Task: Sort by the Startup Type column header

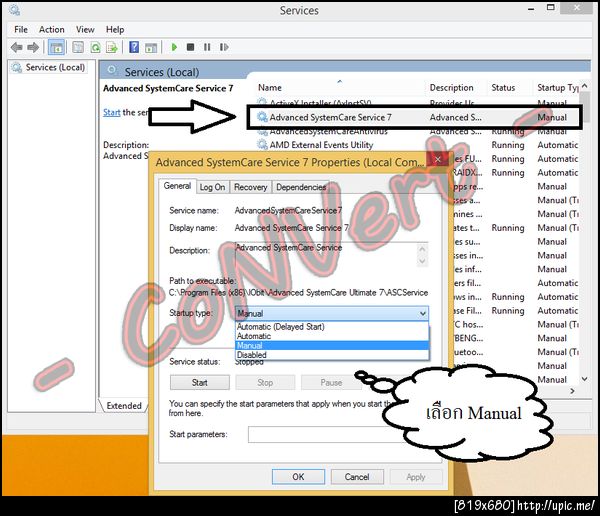Action: coord(556,88)
